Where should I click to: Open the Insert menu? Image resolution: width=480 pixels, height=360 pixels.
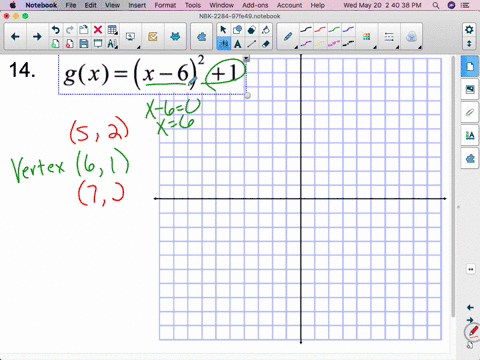(x=137, y=5)
